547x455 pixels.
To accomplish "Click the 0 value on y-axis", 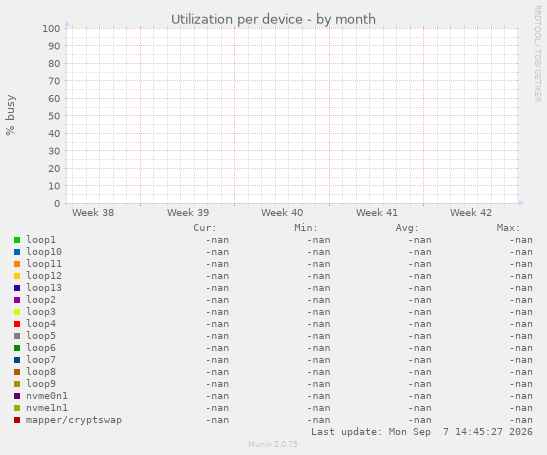I will point(57,204).
